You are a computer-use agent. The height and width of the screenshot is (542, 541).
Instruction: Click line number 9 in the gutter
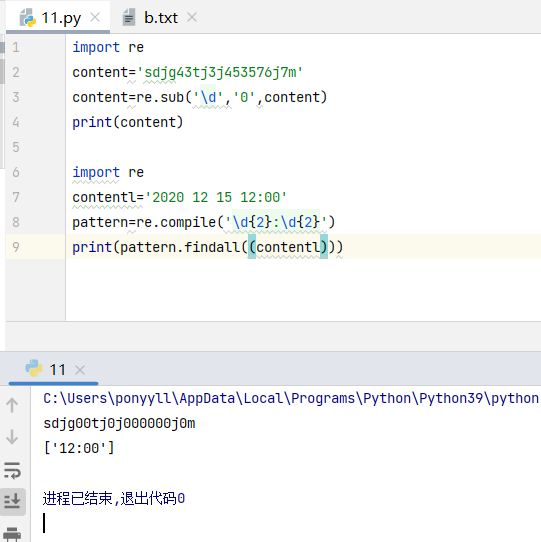[x=16, y=247]
